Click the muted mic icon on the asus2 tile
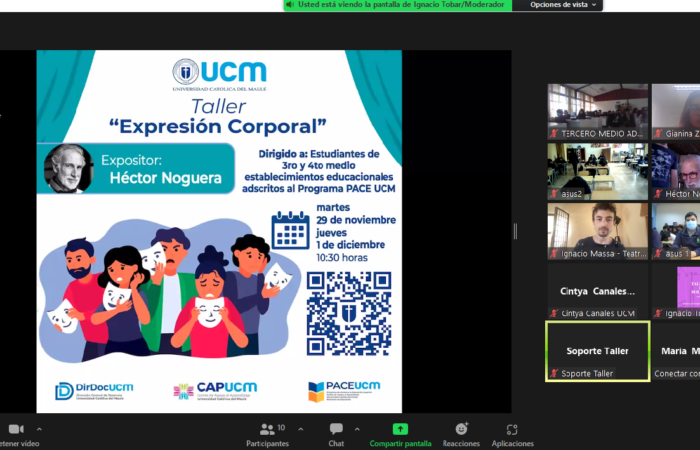This screenshot has width=700, height=450. 554,194
